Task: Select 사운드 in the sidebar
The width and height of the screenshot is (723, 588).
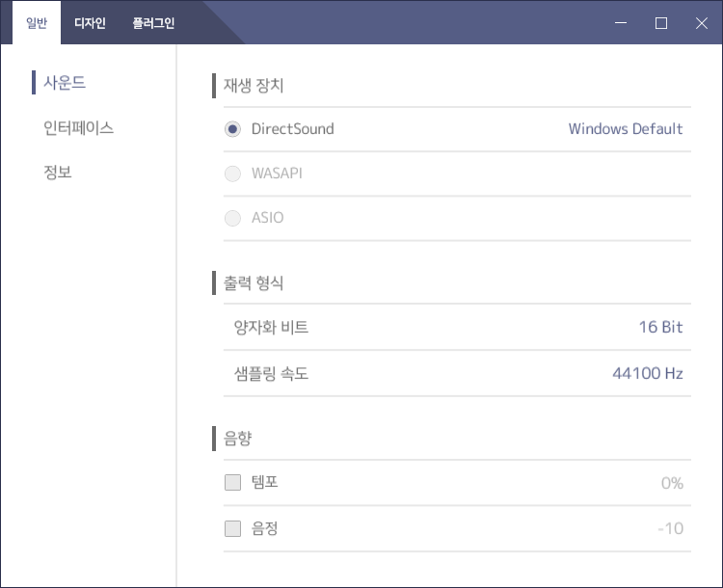Action: coord(65,83)
